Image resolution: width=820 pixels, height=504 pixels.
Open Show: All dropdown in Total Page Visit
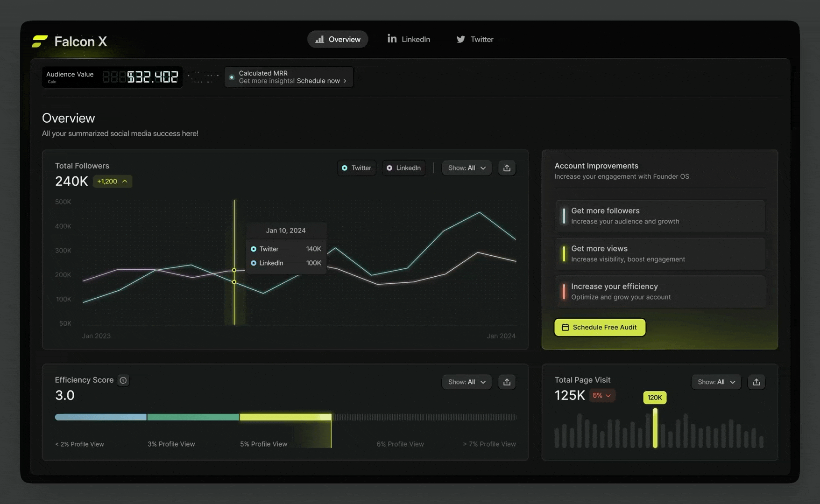[x=716, y=382]
